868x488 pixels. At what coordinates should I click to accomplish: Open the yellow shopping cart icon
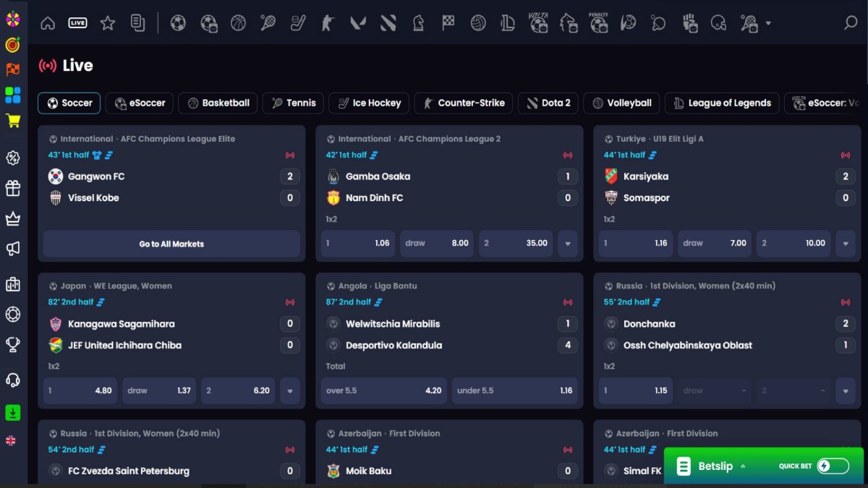(x=12, y=121)
